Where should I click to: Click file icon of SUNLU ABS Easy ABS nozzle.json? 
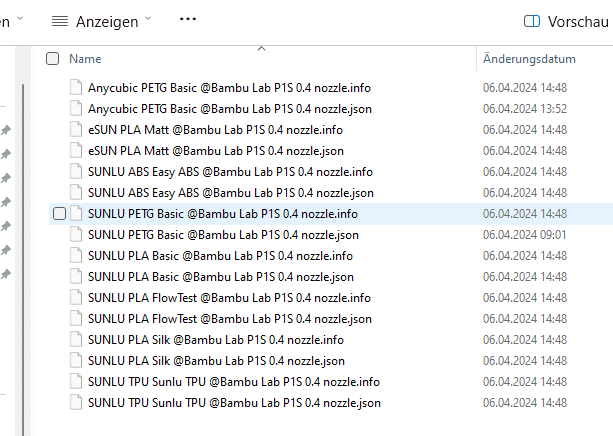pos(76,193)
